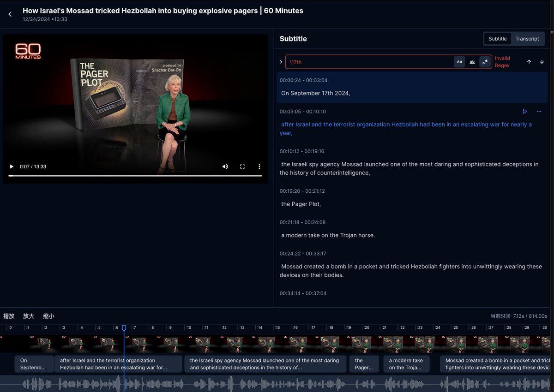Select the "a modern take on the Troja..." timeline clip
The image size is (554, 392).
click(406, 364)
